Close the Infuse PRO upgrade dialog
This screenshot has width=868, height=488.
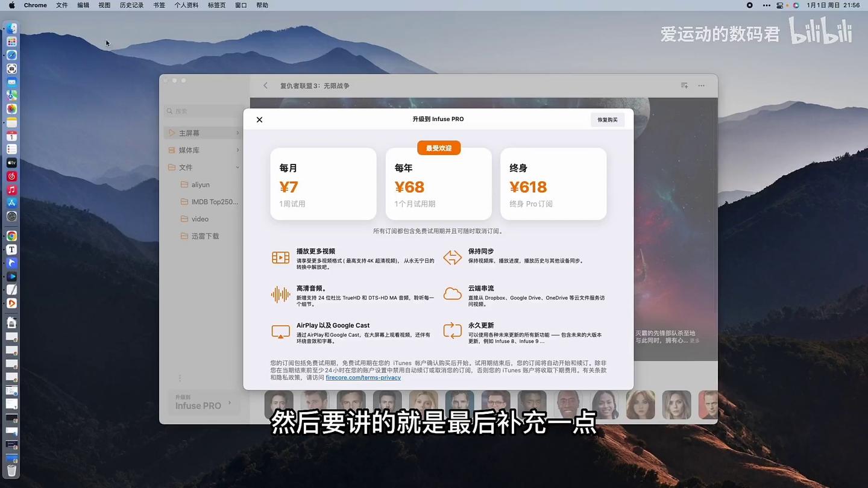point(259,119)
